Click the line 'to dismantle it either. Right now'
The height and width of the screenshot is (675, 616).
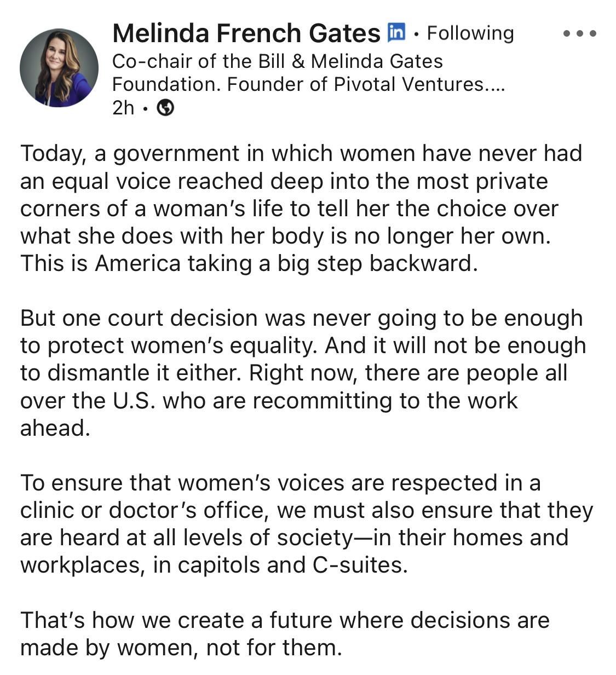pos(293,373)
